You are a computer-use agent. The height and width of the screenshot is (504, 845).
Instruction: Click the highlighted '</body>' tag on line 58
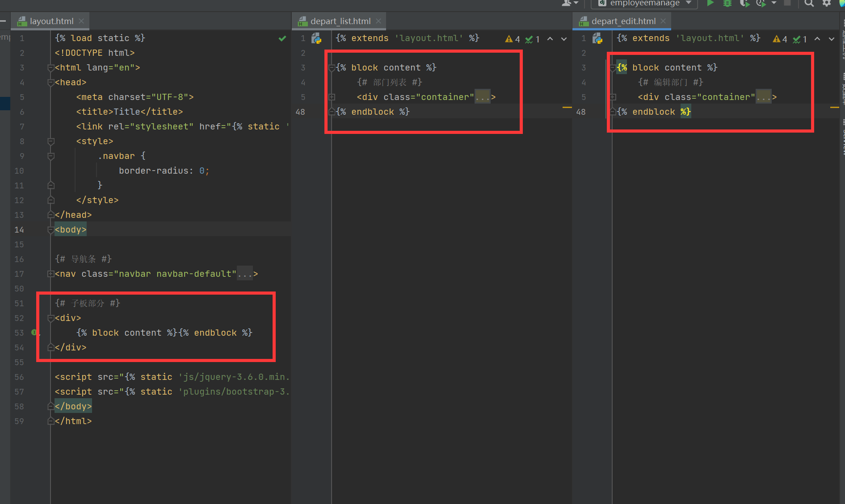pyautogui.click(x=73, y=406)
